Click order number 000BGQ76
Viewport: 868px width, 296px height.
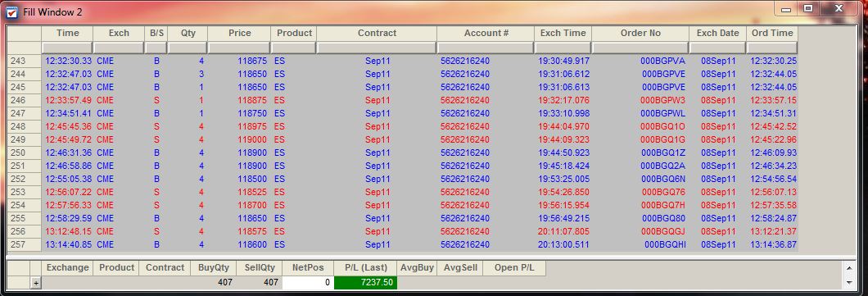pyautogui.click(x=663, y=192)
